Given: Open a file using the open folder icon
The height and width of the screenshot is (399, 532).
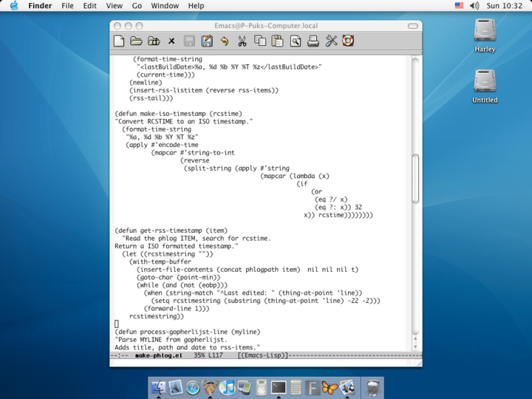Looking at the screenshot, I should coord(137,41).
